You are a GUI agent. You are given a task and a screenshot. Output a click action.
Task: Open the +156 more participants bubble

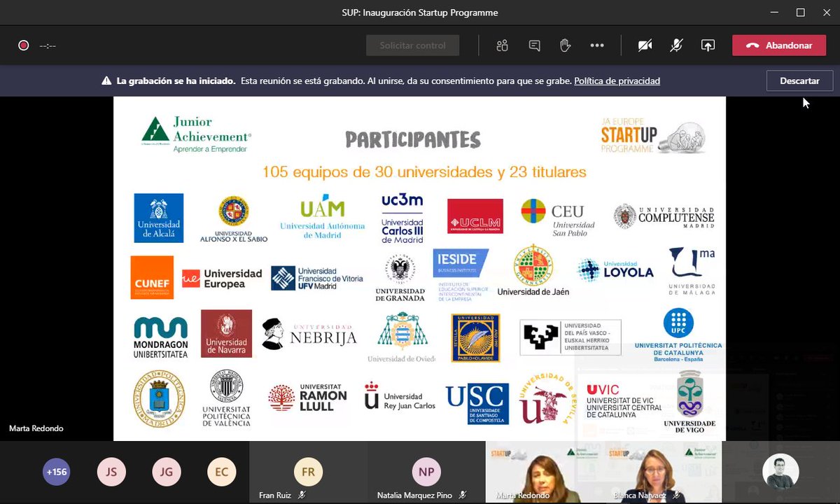pos(56,472)
